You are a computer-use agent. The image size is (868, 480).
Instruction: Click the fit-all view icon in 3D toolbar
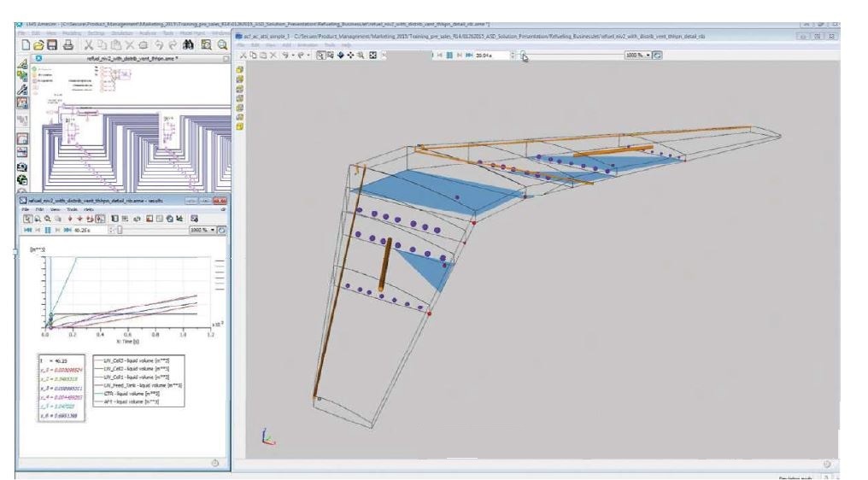(372, 56)
